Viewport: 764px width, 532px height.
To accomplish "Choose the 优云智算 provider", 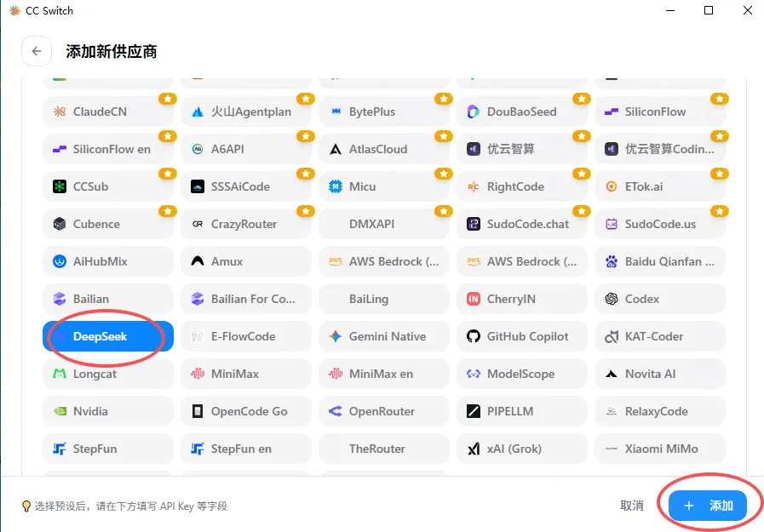I will click(522, 149).
